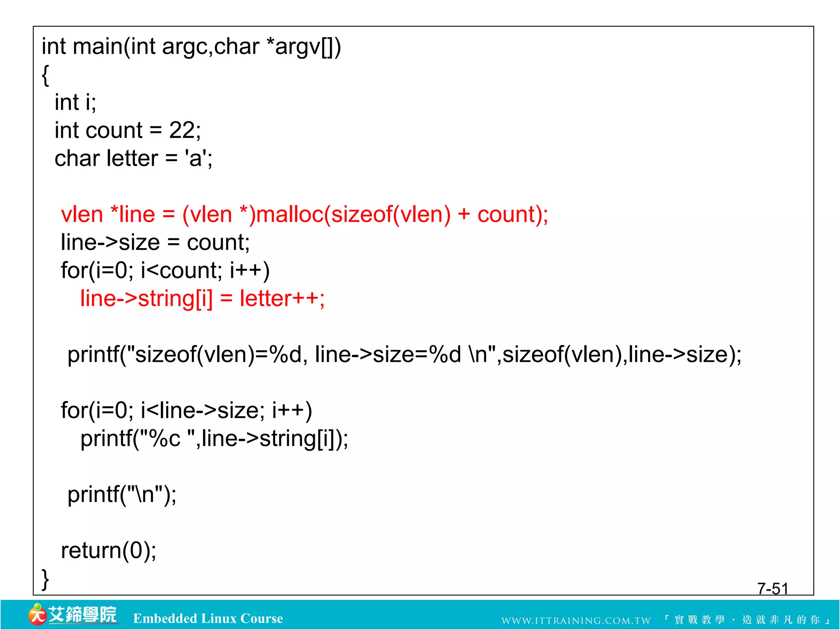Click the line "char letter = 'a';"
Viewport: 840px width, 630px height.
pos(134,158)
